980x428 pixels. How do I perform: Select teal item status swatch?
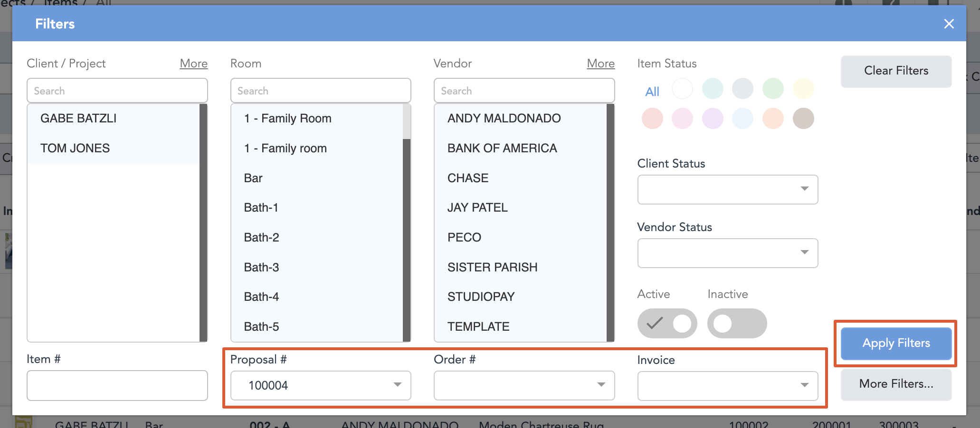pos(713,88)
